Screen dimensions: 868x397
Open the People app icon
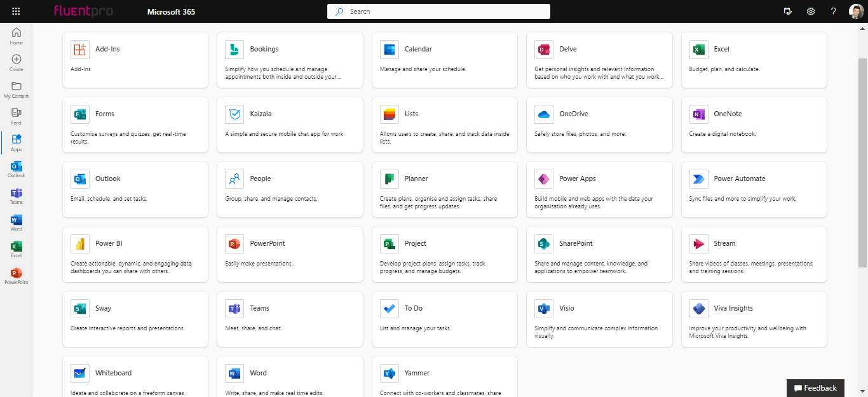pyautogui.click(x=234, y=179)
